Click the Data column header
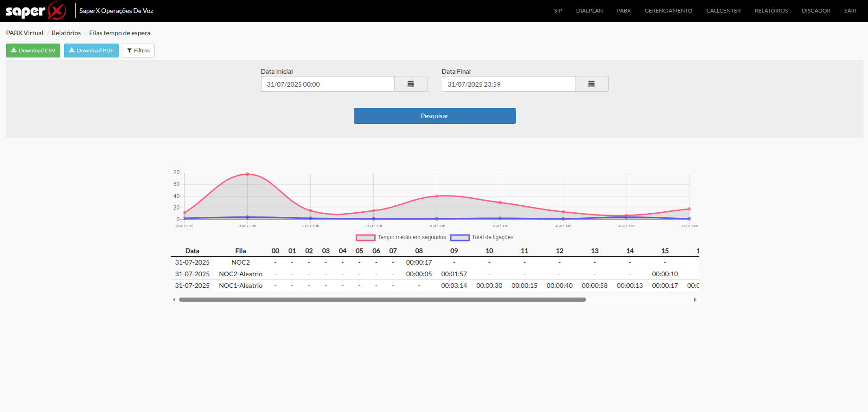Image resolution: width=868 pixels, height=412 pixels. [192, 251]
